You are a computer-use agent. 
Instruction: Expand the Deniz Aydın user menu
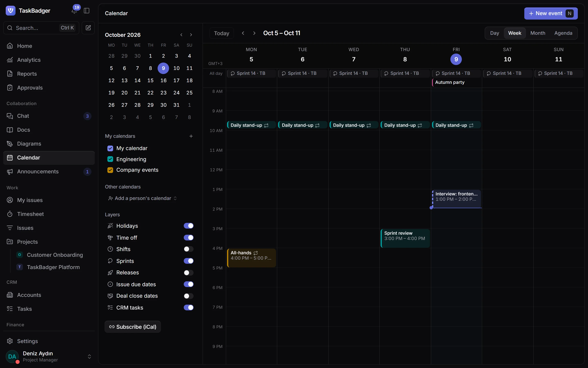tap(49, 357)
